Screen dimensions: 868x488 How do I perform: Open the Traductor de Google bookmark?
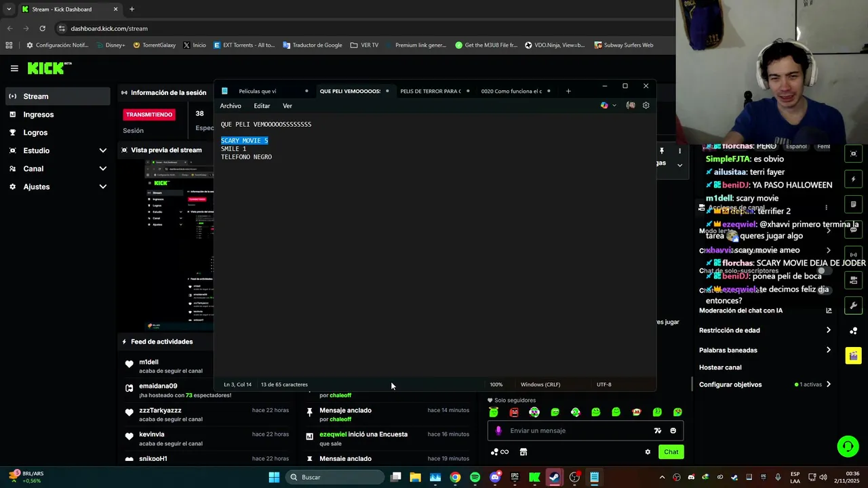[313, 45]
